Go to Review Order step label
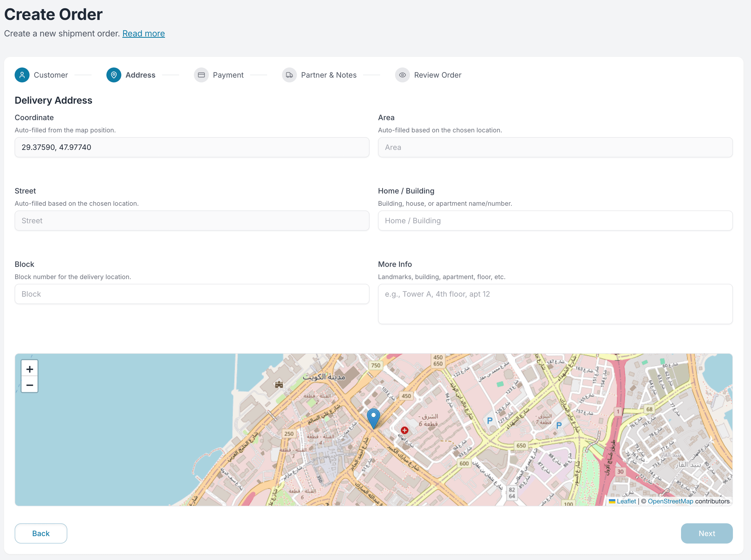The image size is (751, 560). pyautogui.click(x=437, y=75)
